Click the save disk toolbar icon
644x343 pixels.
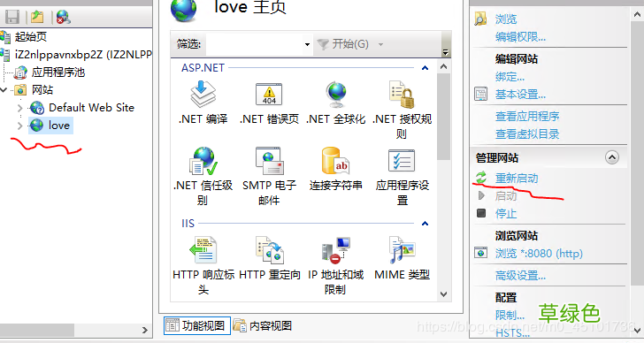(x=12, y=17)
